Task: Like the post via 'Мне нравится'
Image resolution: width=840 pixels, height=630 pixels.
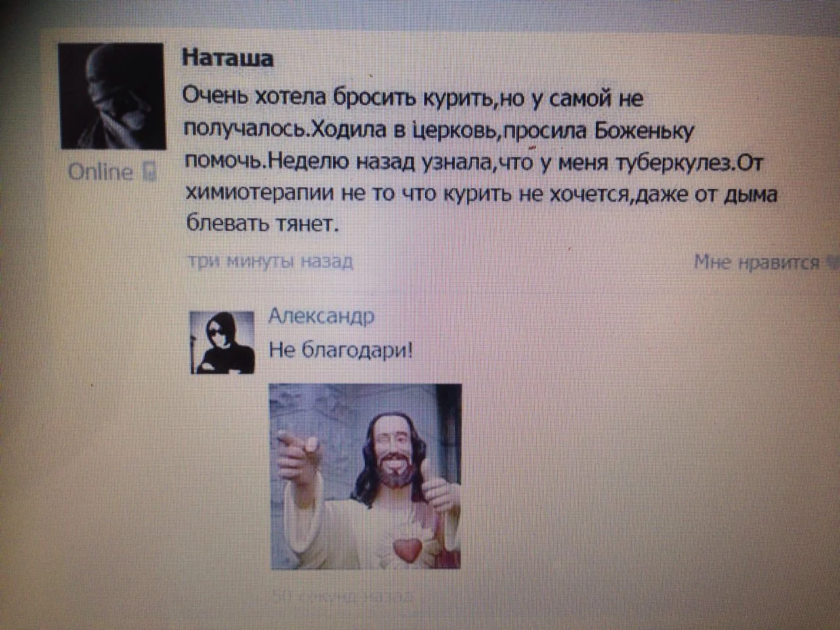Action: point(757,262)
